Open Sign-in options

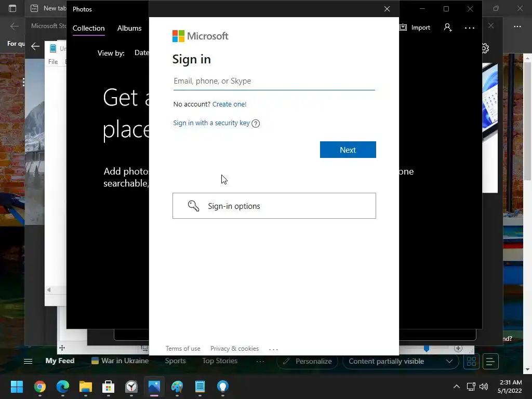coord(274,206)
